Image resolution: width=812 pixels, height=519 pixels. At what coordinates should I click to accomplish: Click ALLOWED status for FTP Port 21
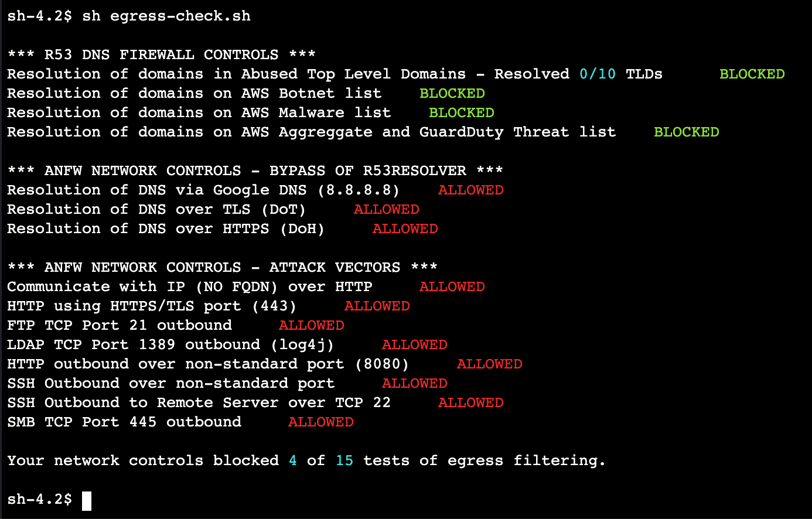click(312, 325)
